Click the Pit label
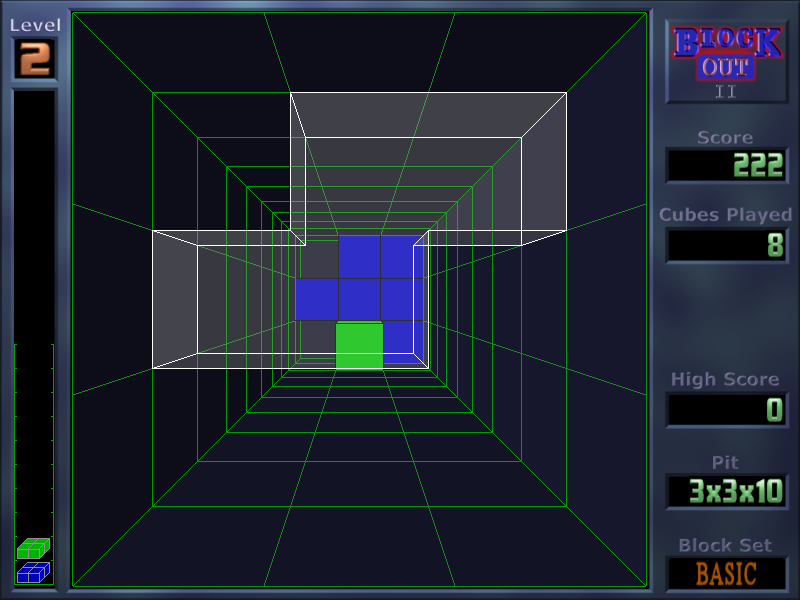Viewport: 800px width, 600px height. click(x=725, y=462)
